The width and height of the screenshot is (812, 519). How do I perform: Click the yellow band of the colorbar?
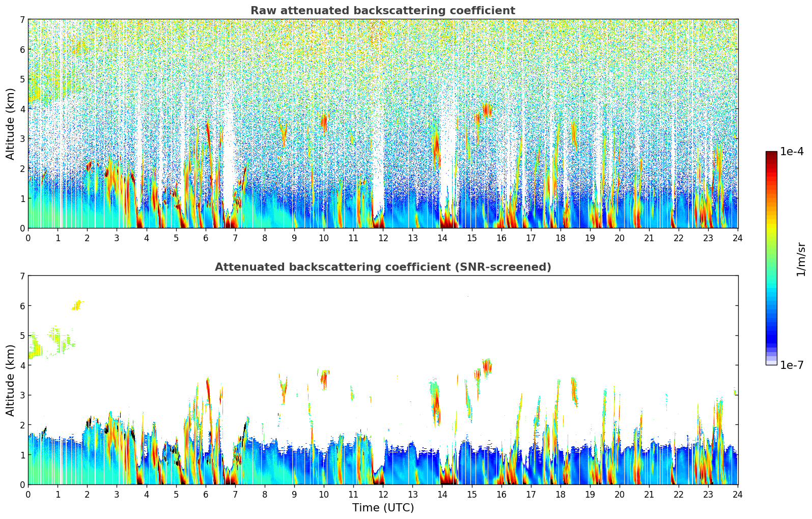pos(771,224)
